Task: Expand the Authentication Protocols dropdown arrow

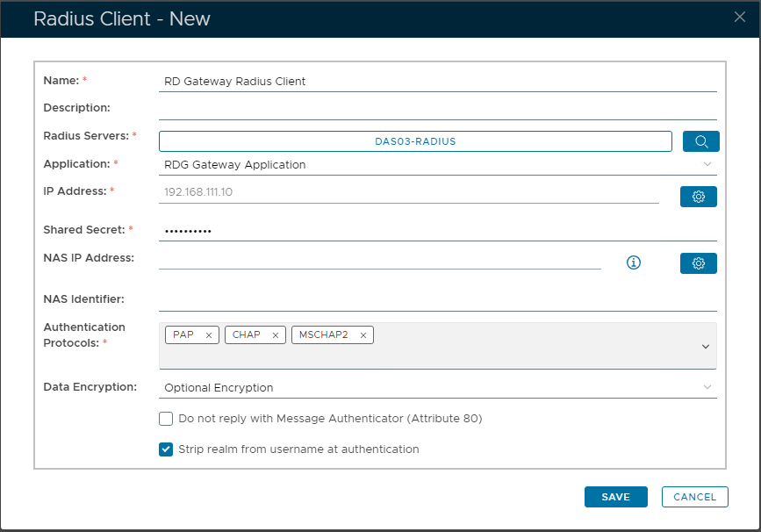Action: pos(705,347)
